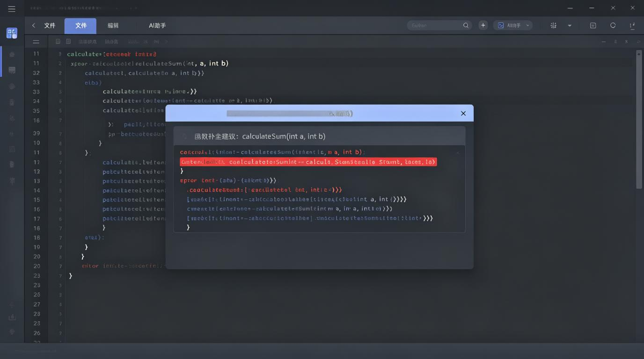
Task: Select the highlighted 文件 tab
Action: click(x=80, y=26)
